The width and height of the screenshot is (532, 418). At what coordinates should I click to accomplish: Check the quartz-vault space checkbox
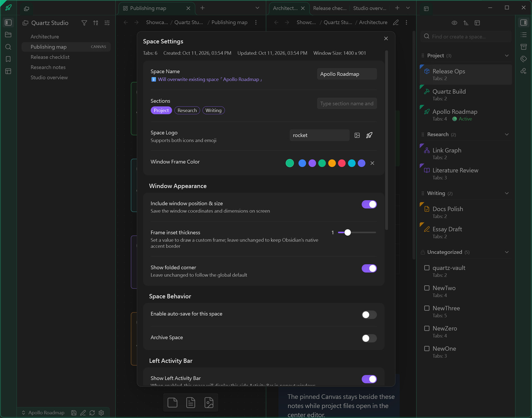point(427,267)
